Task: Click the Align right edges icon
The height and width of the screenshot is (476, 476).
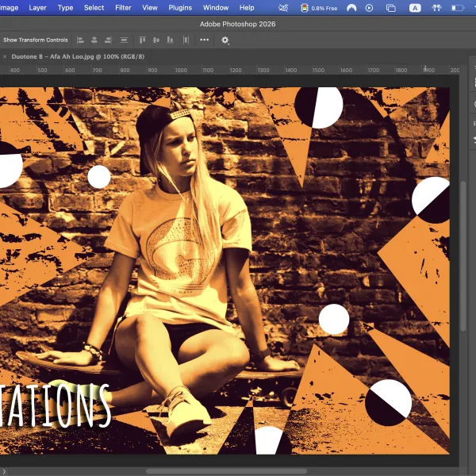Action: point(108,40)
